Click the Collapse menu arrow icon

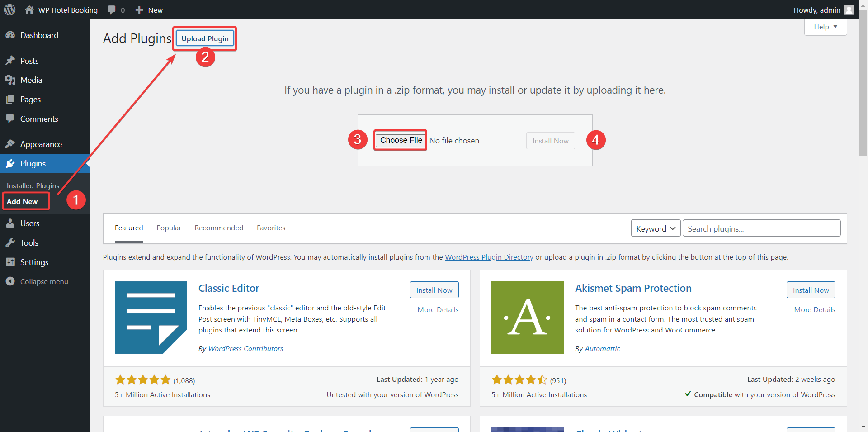[x=10, y=281]
